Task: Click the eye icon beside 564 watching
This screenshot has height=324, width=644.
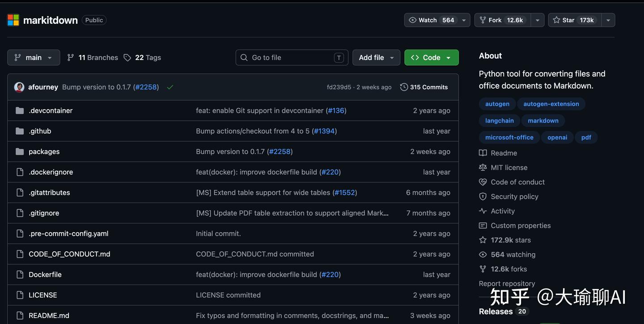Action: click(x=483, y=255)
